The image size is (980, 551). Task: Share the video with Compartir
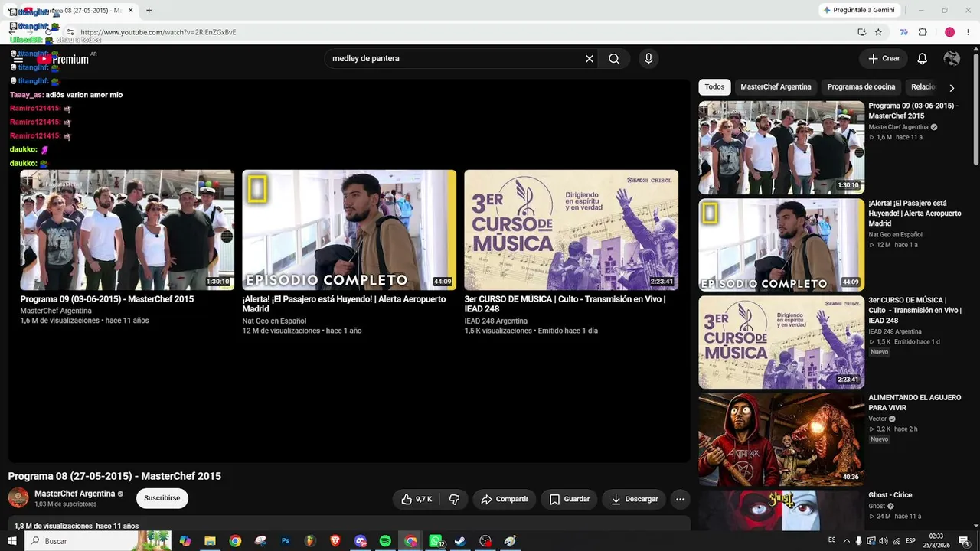pos(504,499)
